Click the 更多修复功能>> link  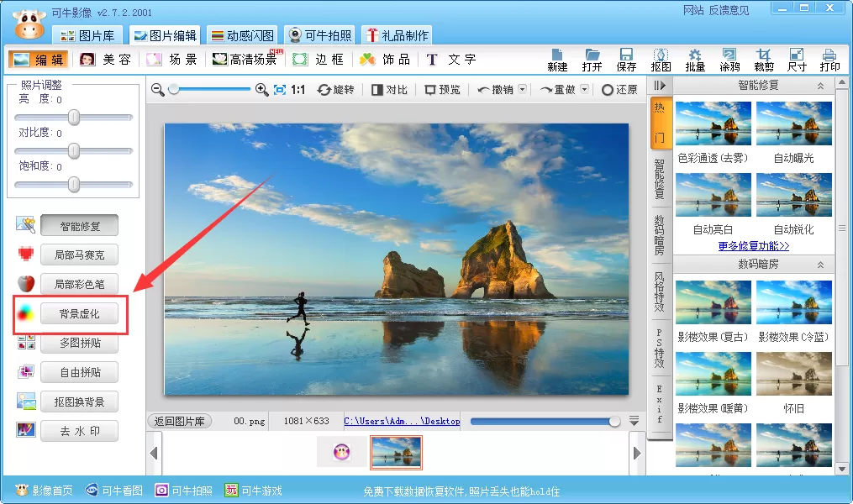click(754, 246)
